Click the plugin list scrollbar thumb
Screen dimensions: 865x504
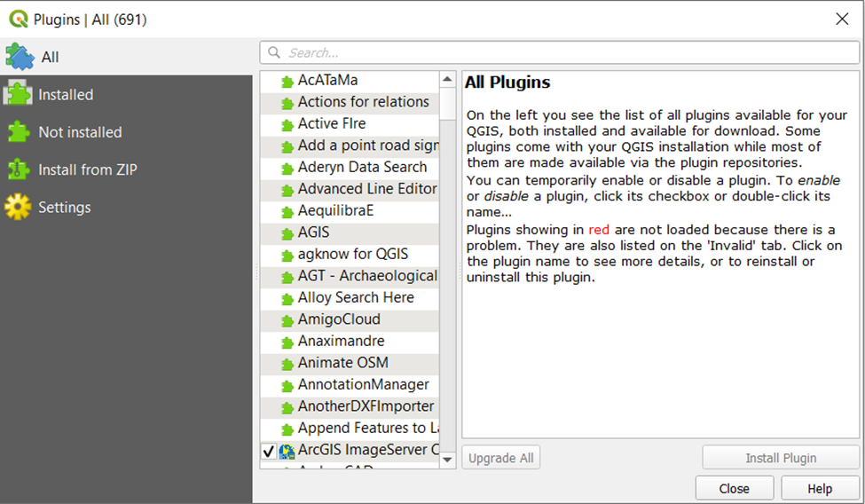[447, 104]
